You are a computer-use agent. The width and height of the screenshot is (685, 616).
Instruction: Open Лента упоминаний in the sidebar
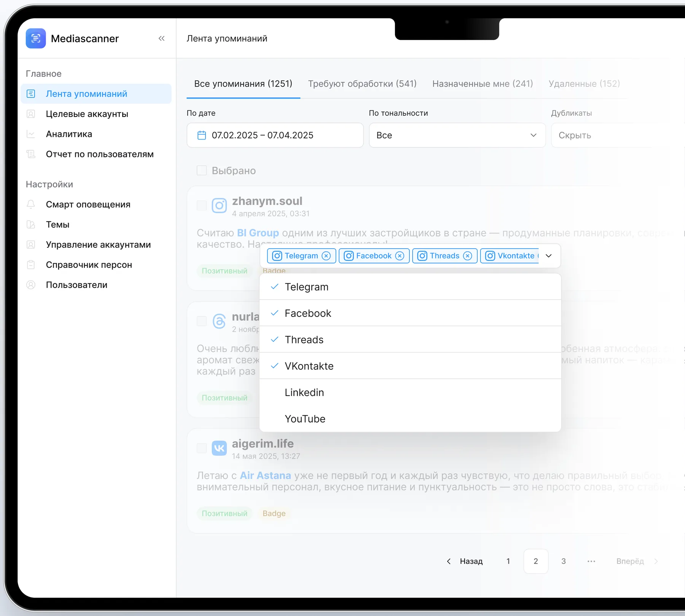pyautogui.click(x=96, y=94)
